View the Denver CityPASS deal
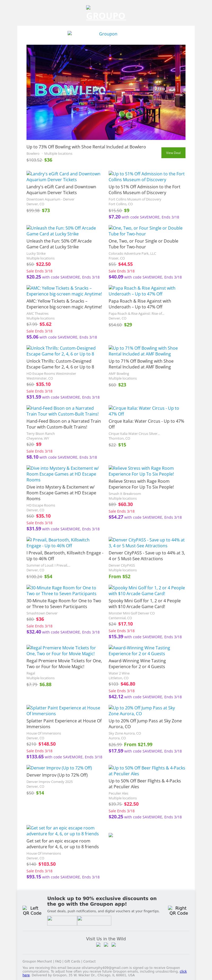The image size is (212, 980). click(147, 543)
